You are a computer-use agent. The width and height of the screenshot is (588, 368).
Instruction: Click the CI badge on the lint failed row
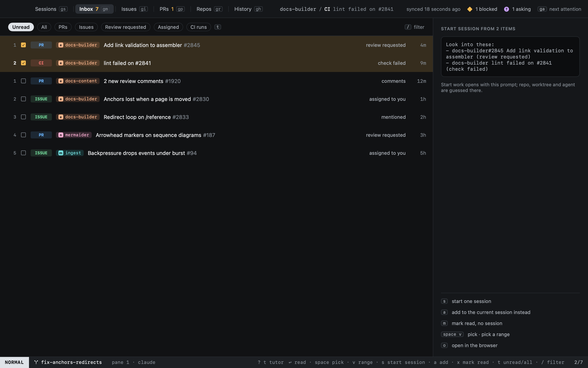(41, 63)
